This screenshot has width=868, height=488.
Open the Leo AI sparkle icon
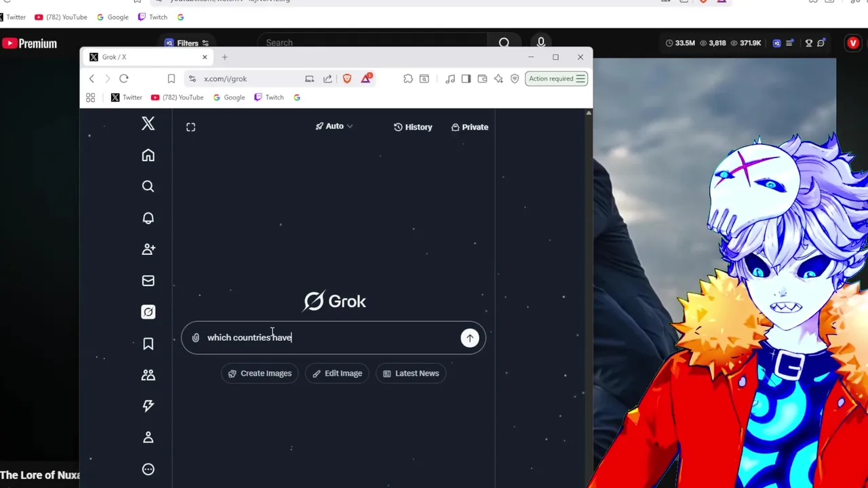[498, 79]
